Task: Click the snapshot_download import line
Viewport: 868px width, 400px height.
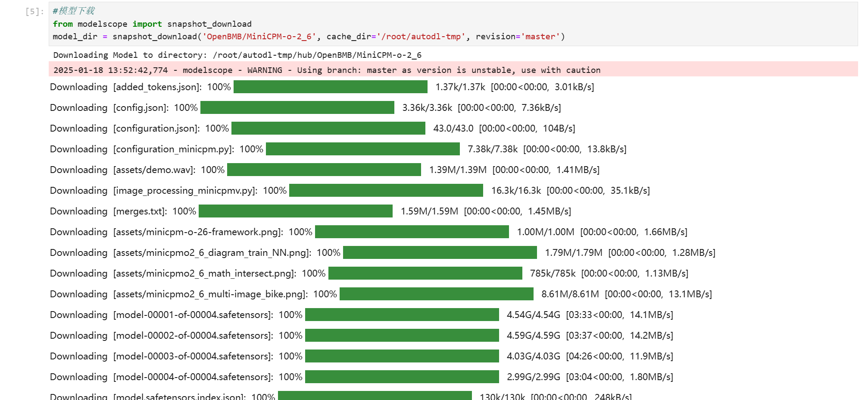Action: pyautogui.click(x=152, y=24)
